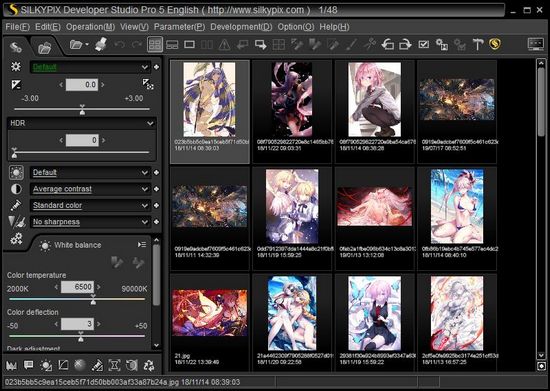Click the development gears icon
Viewport: 550px width, 391px height.
click(x=16, y=239)
